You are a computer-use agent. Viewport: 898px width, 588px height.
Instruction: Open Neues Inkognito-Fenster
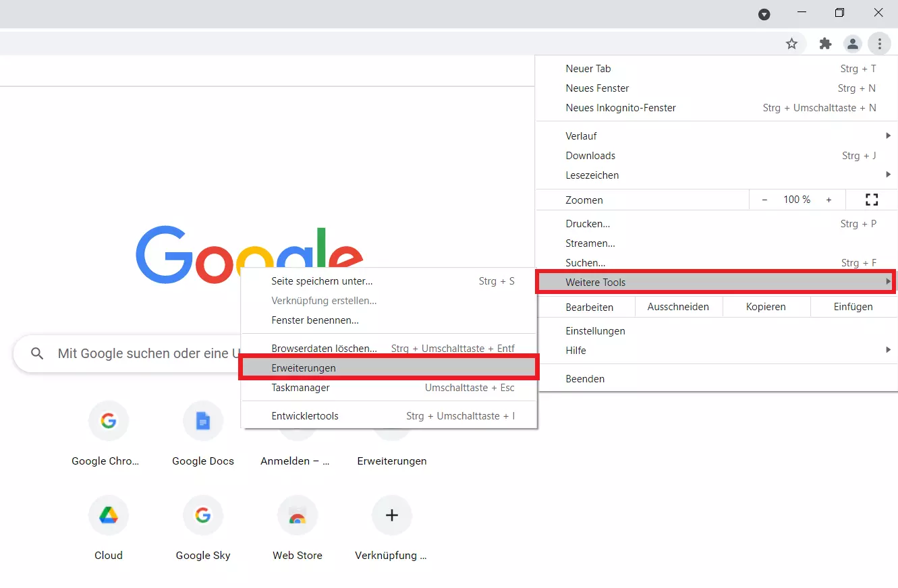(717, 108)
